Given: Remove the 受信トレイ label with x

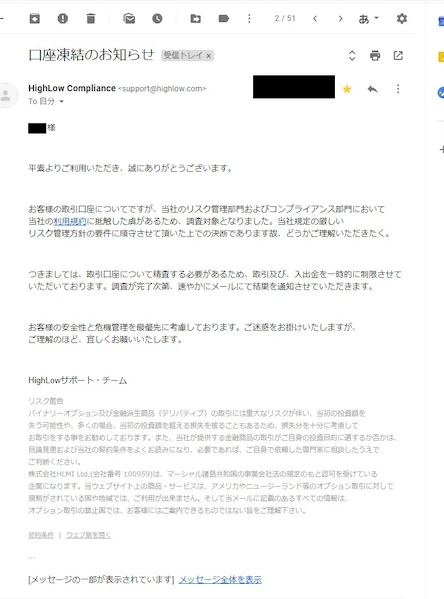Looking at the screenshot, I should pos(209,56).
